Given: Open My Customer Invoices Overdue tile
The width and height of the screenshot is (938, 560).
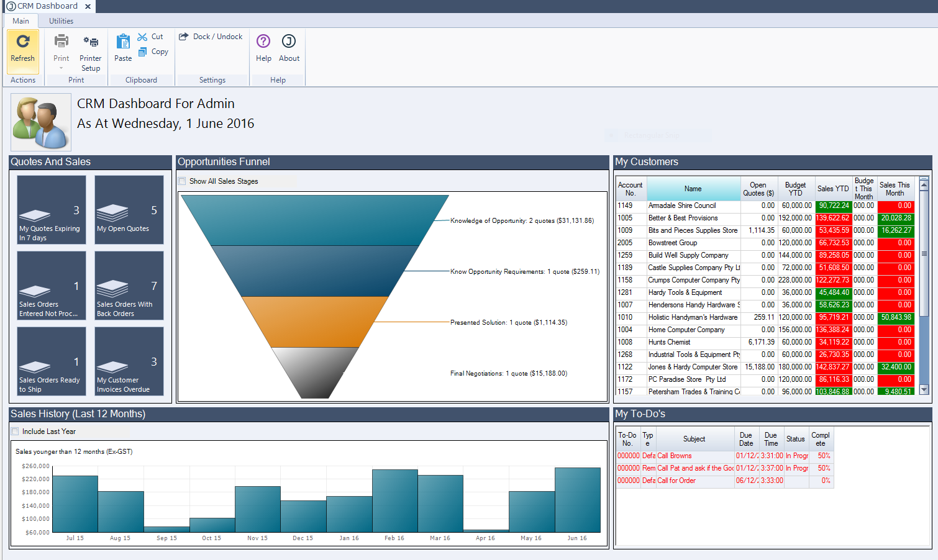Looking at the screenshot, I should (x=129, y=361).
